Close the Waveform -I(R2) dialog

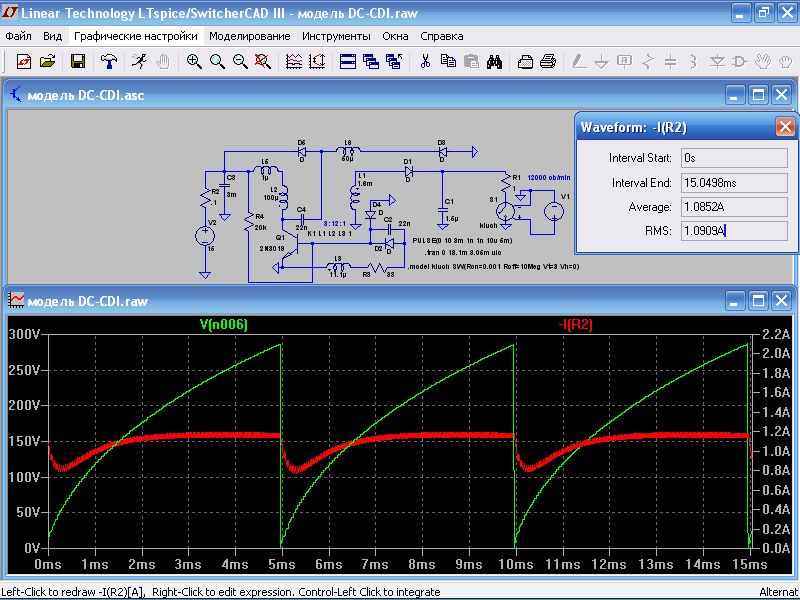785,127
